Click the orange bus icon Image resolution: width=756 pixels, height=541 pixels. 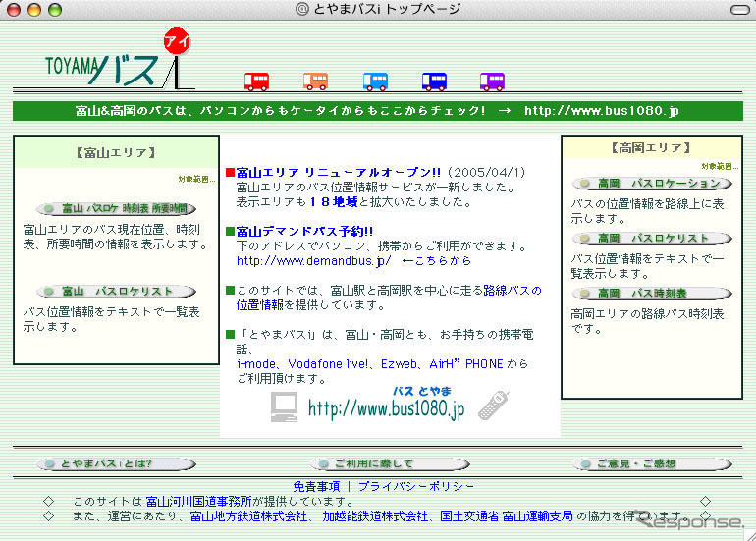(x=315, y=81)
